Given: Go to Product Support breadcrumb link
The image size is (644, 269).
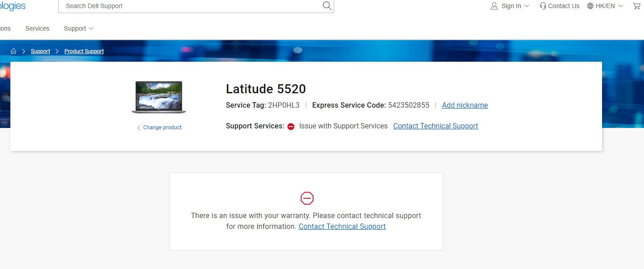Looking at the screenshot, I should tap(84, 51).
